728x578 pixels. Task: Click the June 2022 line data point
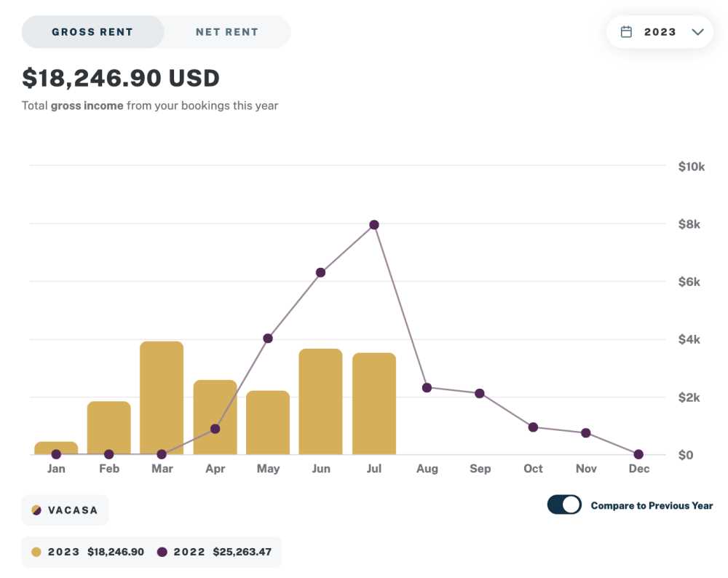tap(321, 272)
